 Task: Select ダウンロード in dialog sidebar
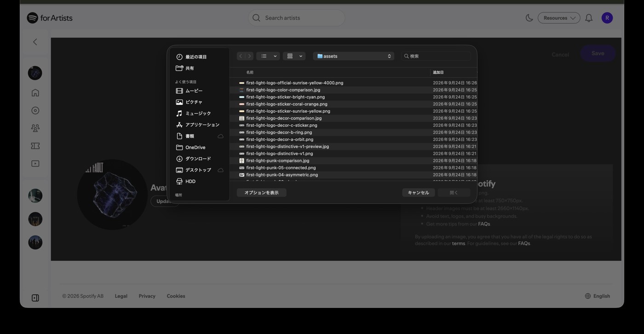pos(200,159)
